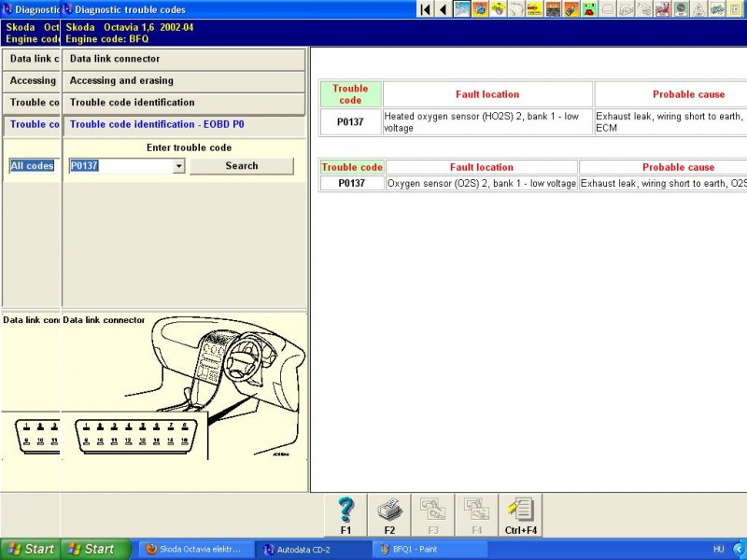Click the 'Diagnostic trouble codes' window title

130,9
